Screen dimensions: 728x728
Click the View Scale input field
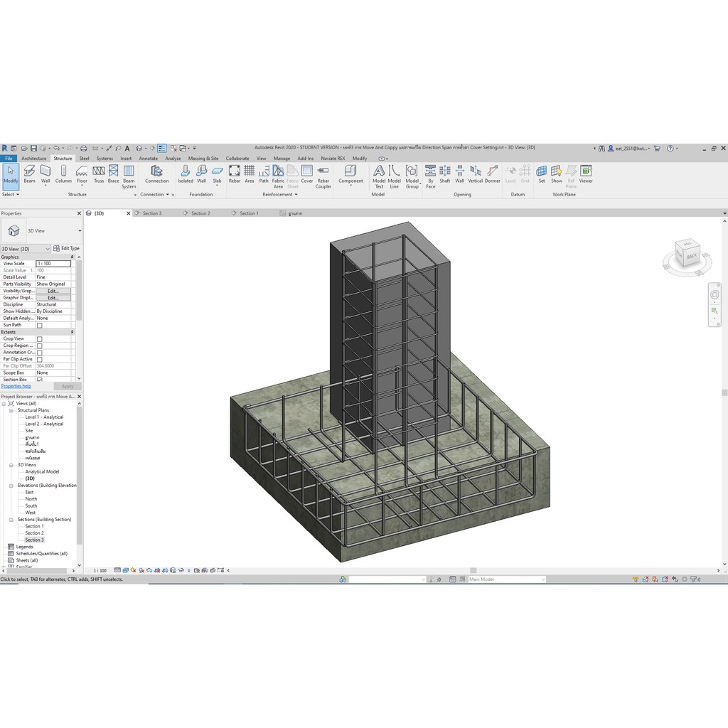53,264
